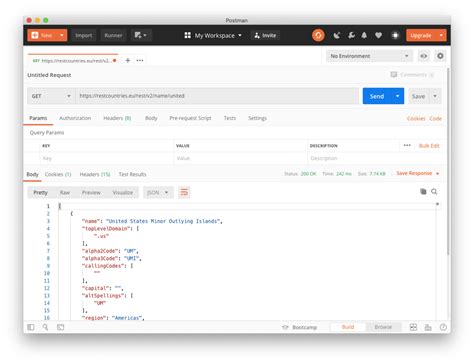Select the Pretty response view

pyautogui.click(x=40, y=193)
